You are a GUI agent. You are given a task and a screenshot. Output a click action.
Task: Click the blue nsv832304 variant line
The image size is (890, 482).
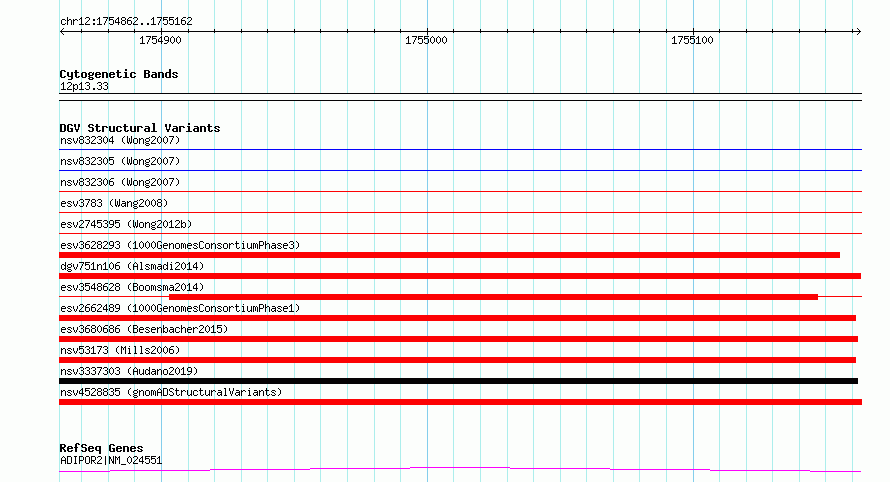pos(460,150)
